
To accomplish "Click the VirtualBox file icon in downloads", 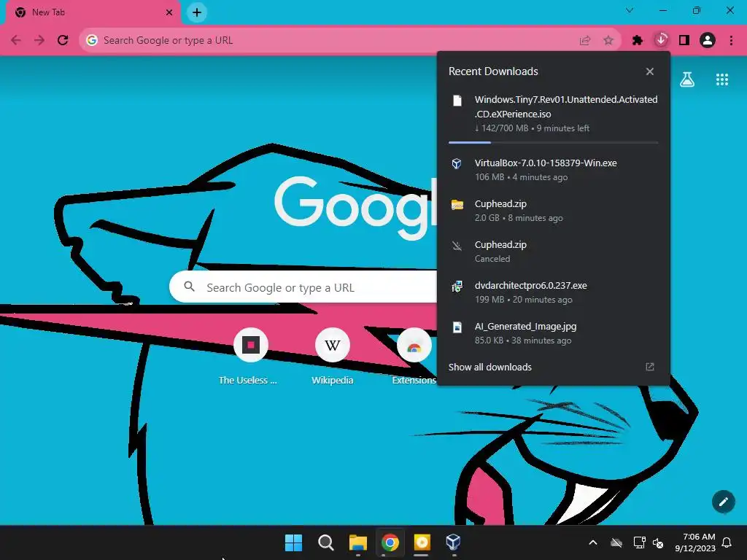I will pyautogui.click(x=457, y=164).
